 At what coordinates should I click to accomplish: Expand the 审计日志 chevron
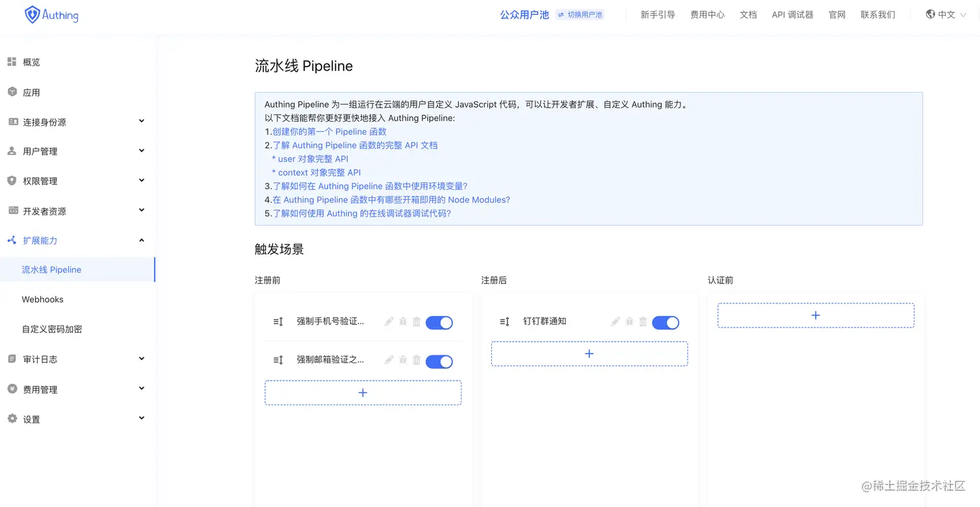tap(141, 359)
